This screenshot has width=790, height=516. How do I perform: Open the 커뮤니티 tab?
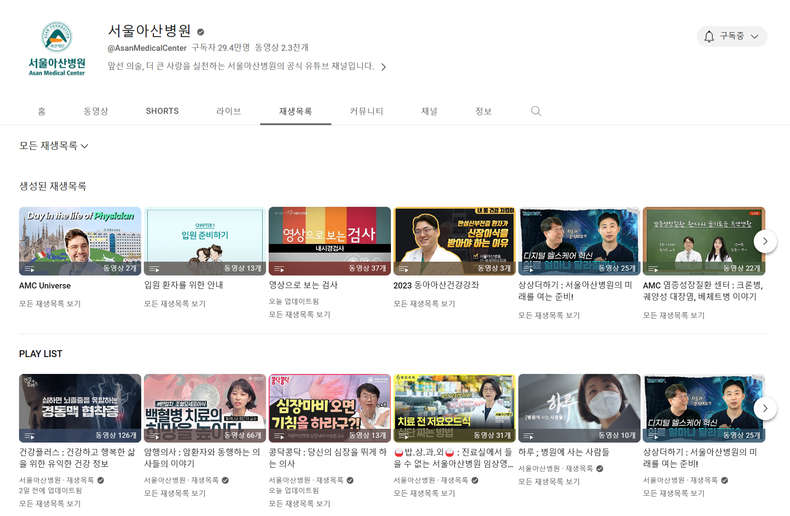[367, 111]
